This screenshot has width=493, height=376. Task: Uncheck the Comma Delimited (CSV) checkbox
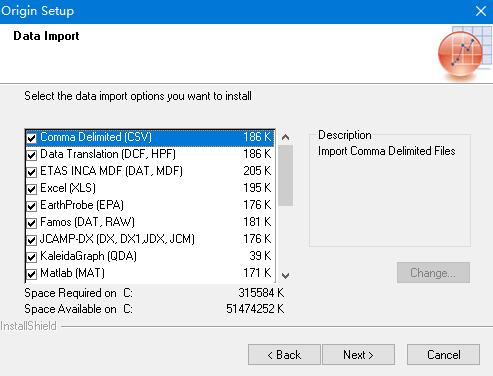31,138
